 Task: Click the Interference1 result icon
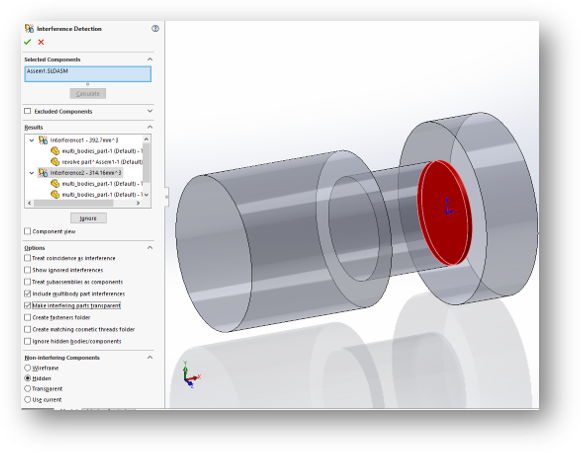(43, 140)
